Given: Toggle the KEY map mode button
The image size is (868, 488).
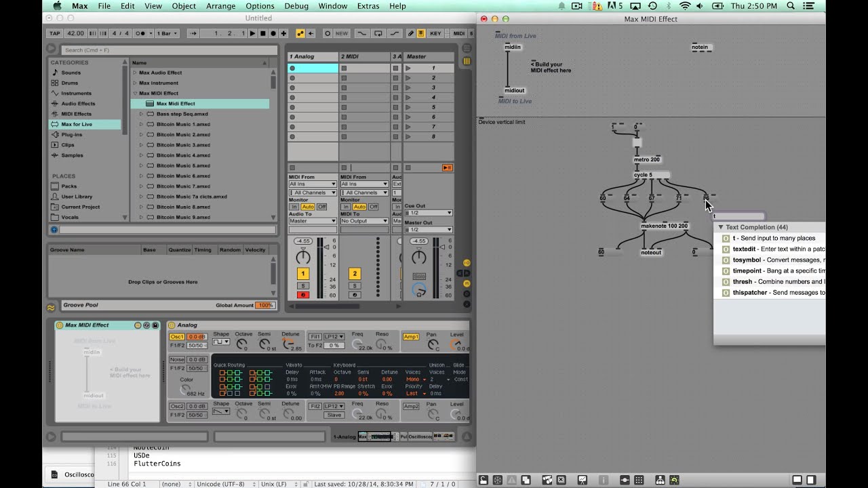Looking at the screenshot, I should point(435,33).
